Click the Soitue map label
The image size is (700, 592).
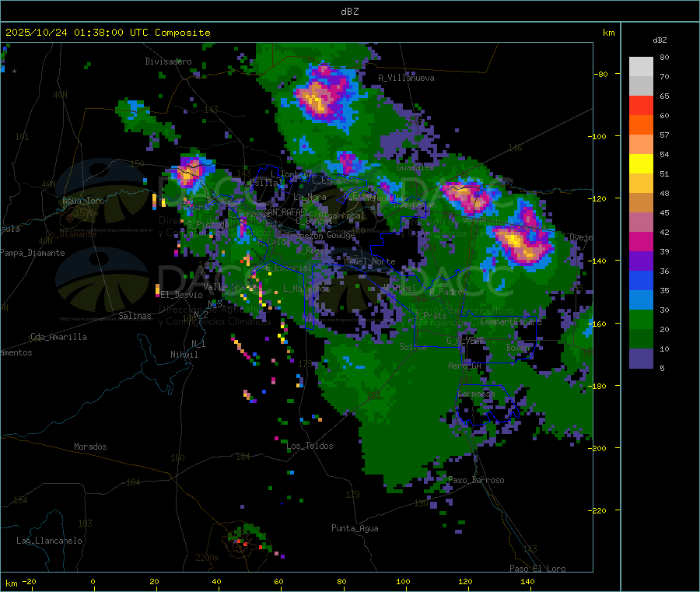pyautogui.click(x=413, y=346)
